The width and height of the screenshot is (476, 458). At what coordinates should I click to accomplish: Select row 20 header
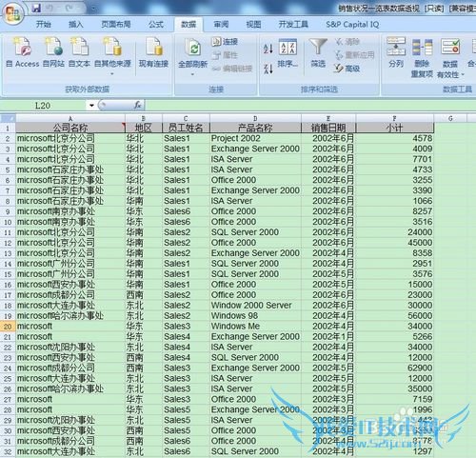(8, 327)
